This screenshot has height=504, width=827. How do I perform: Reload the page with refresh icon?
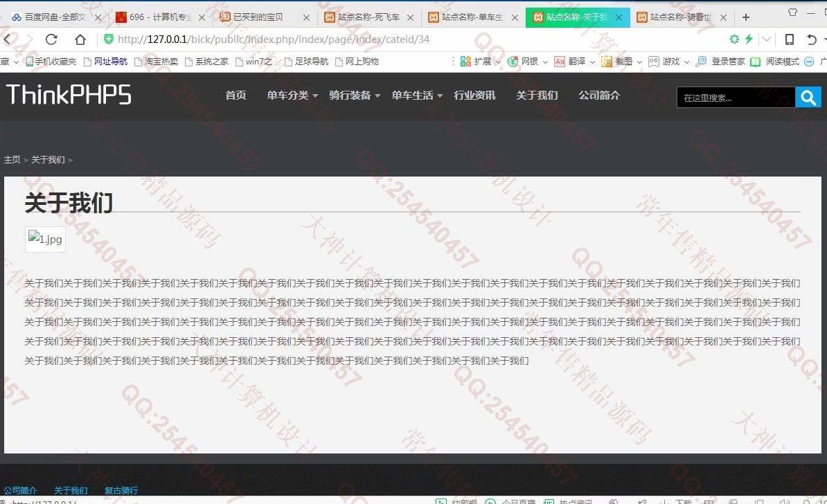51,39
